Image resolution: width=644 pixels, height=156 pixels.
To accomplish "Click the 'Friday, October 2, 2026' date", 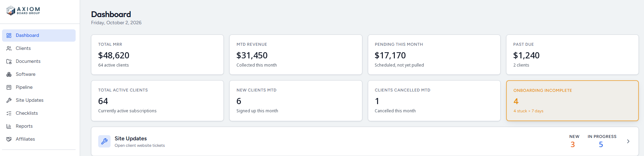I will (x=116, y=23).
